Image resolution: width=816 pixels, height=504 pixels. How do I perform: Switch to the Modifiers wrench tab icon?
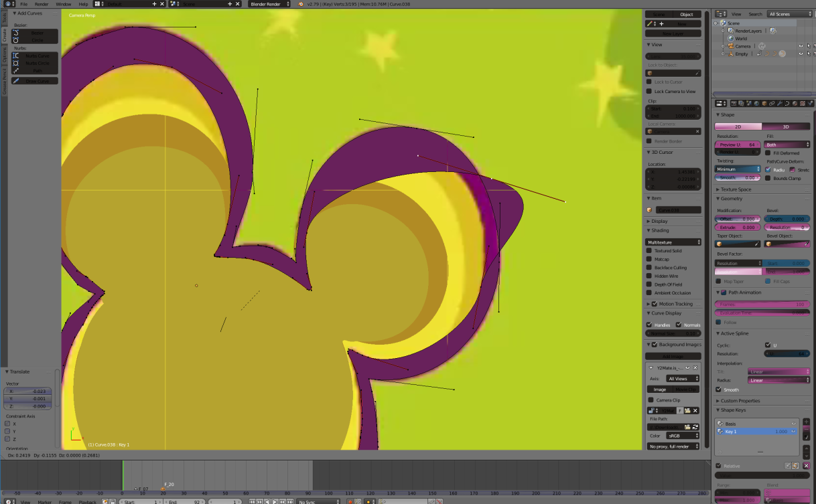click(x=779, y=103)
